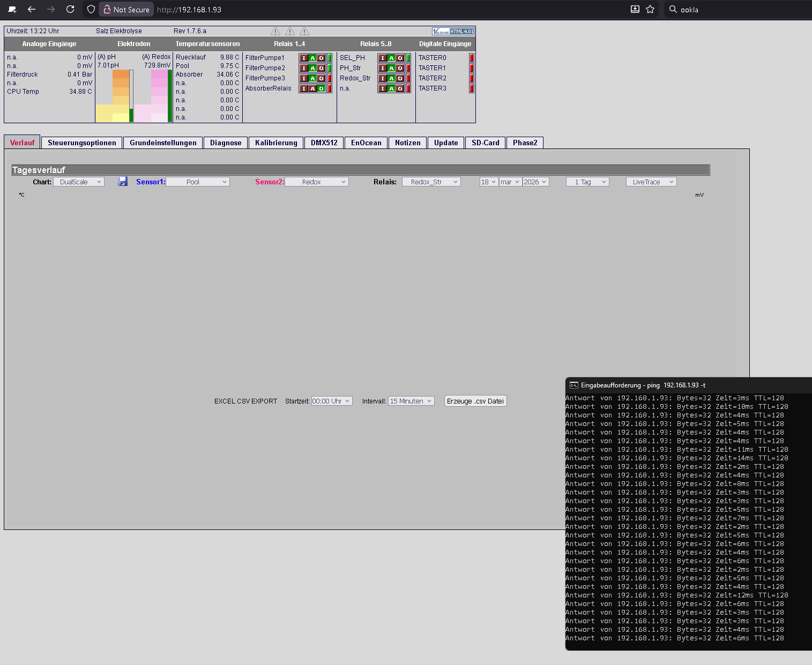The height and width of the screenshot is (665, 812).
Task: Open the EnOcean tab
Action: (x=366, y=143)
